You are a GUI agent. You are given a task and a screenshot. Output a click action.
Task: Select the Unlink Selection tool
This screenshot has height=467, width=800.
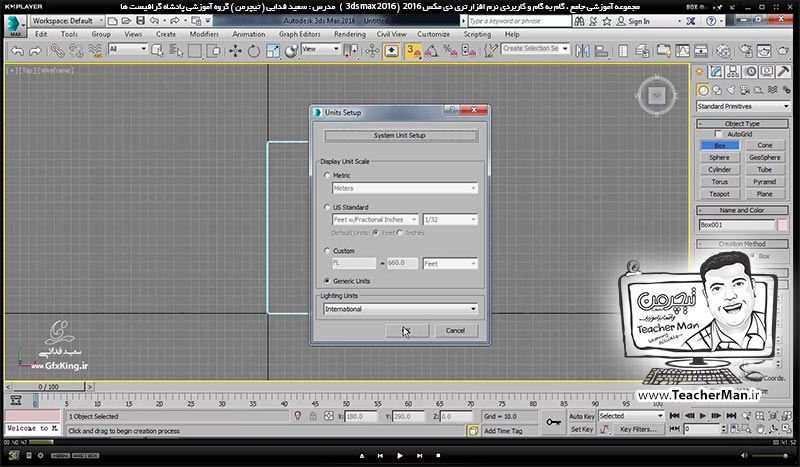pos(76,51)
